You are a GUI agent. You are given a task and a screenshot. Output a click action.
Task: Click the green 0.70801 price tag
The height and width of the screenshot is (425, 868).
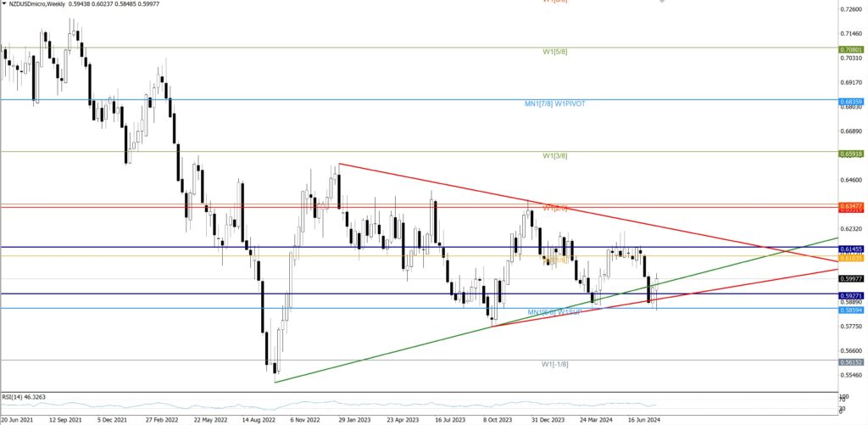click(850, 49)
